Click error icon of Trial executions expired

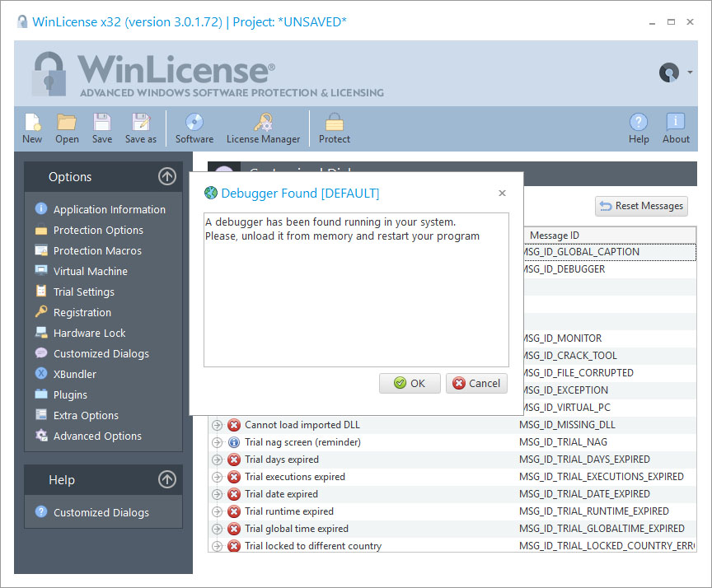[234, 477]
